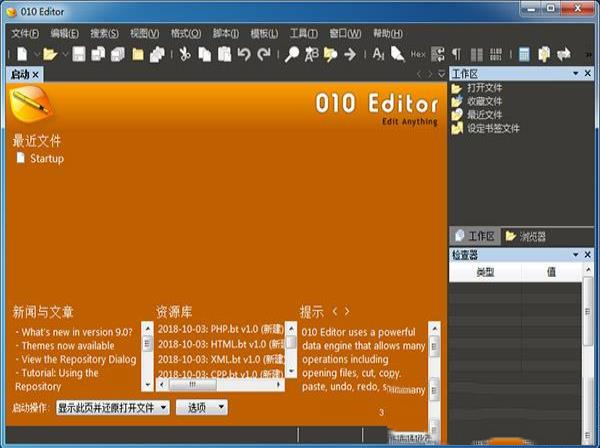The height and width of the screenshot is (448, 600).
Task: Select 设定书签文件 in the workspace tree
Action: [x=492, y=128]
